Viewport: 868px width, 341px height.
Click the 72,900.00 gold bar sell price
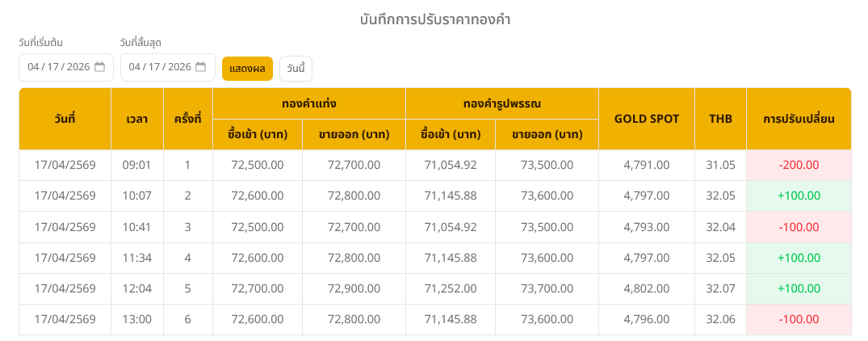pyautogui.click(x=354, y=288)
